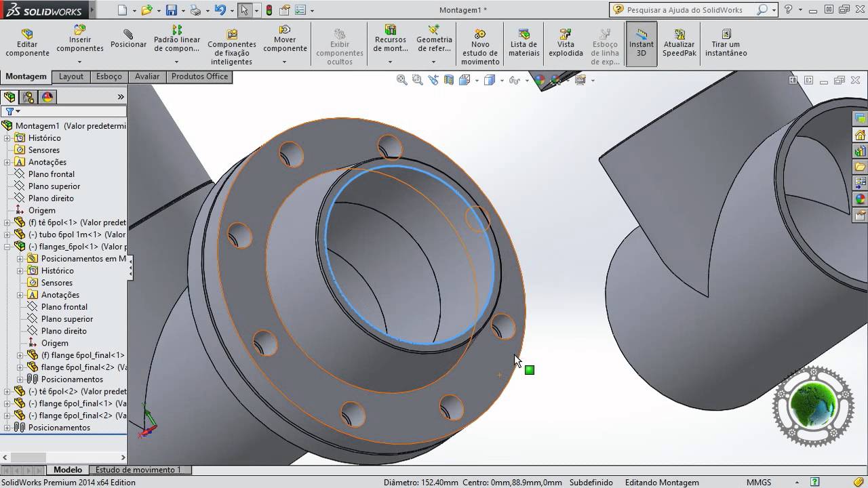
Task: Click Zoom to Fit in view toolbar
Action: (x=401, y=80)
